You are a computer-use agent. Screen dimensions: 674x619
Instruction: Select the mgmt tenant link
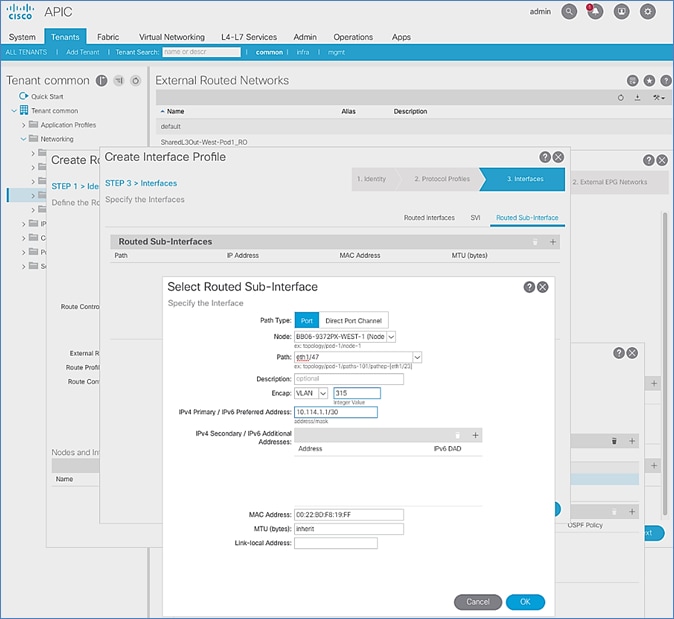point(337,52)
